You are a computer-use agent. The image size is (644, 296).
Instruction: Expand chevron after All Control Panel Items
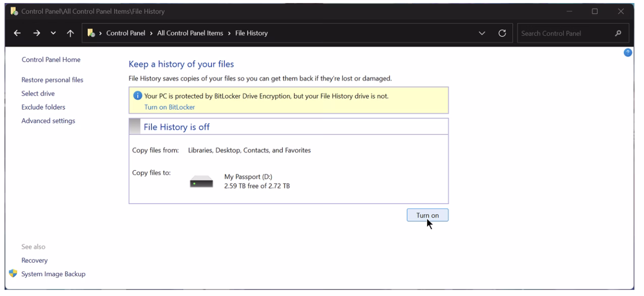pos(229,34)
